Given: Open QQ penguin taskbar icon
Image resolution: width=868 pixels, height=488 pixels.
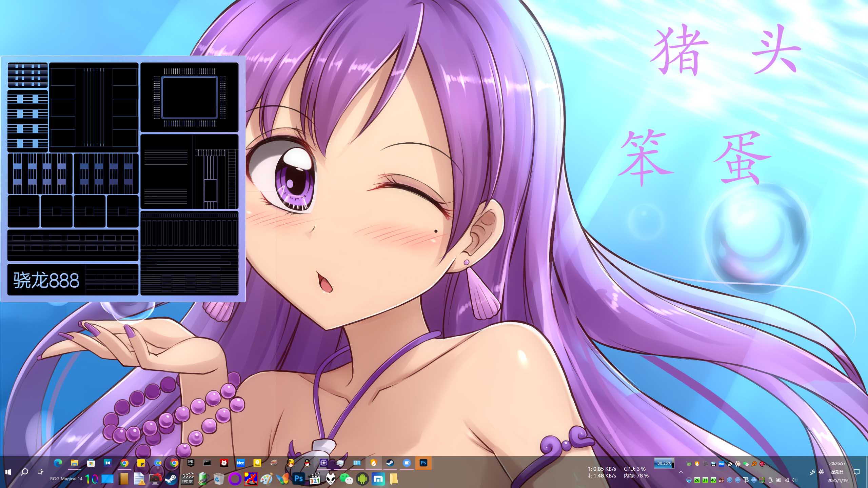Looking at the screenshot, I should pyautogui.click(x=307, y=463).
